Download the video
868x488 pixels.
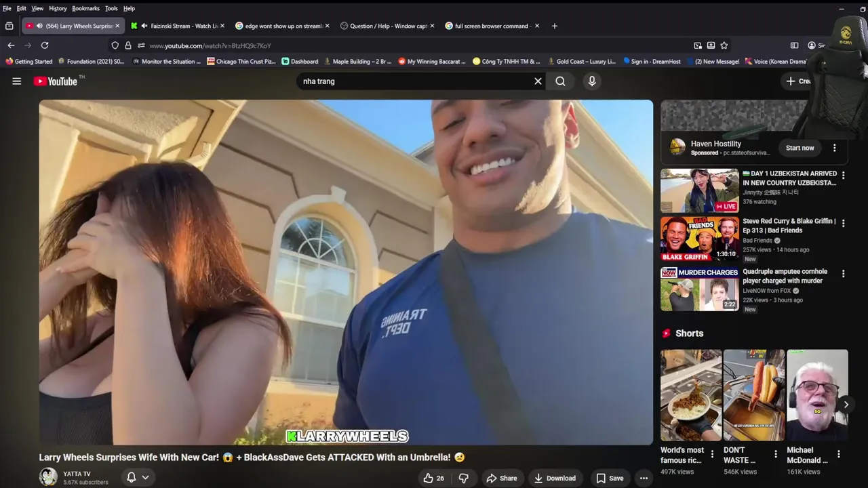point(554,479)
